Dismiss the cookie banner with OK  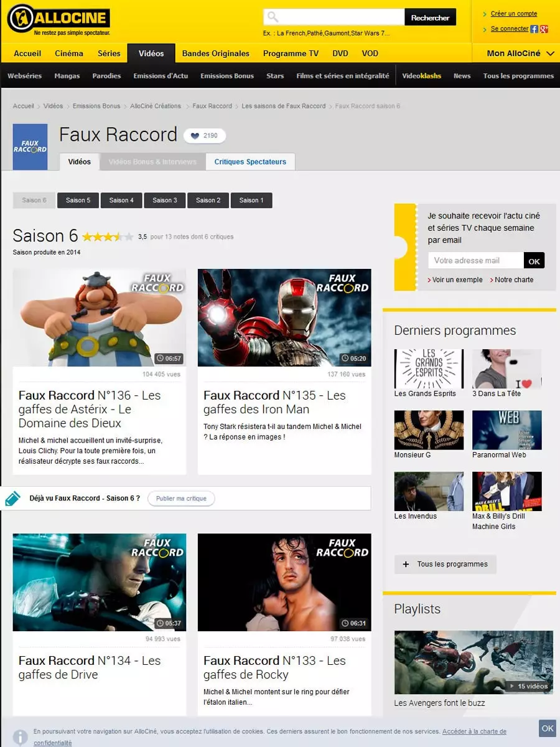(547, 728)
